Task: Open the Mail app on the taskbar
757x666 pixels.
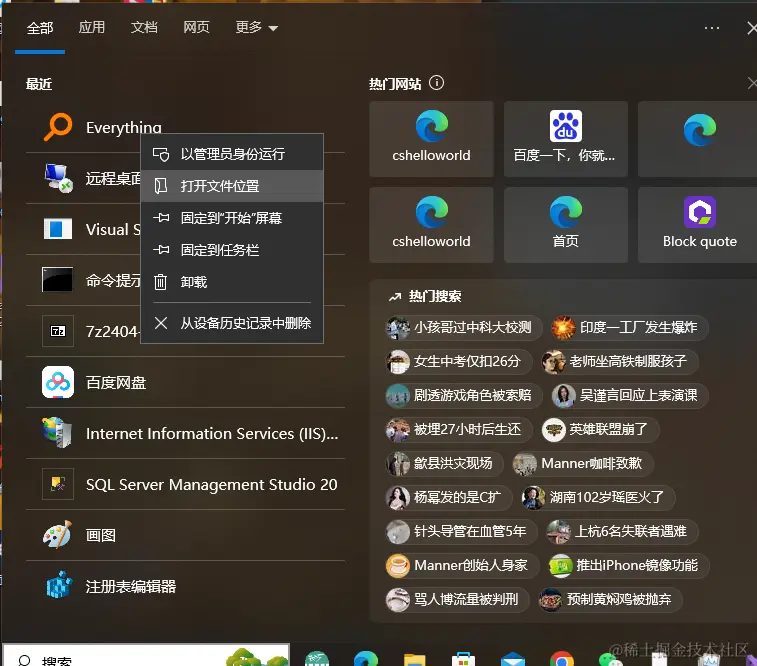Action: point(512,659)
